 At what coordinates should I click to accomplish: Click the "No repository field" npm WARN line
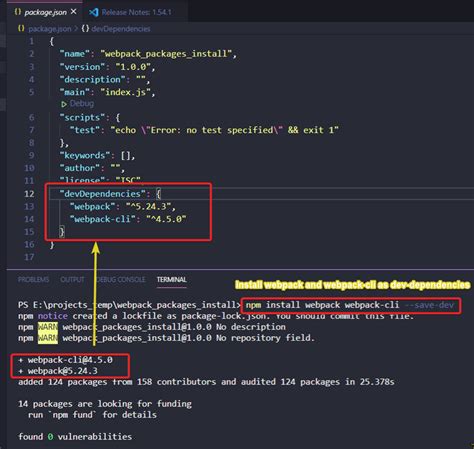(166, 338)
